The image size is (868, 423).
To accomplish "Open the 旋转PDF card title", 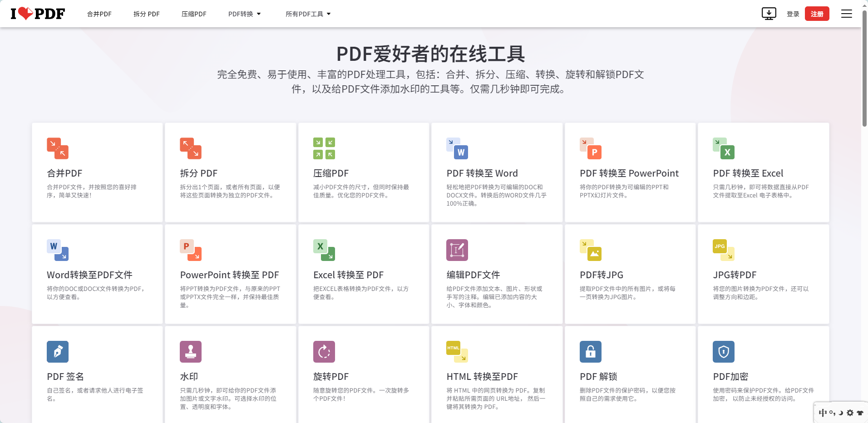I will coord(331,377).
